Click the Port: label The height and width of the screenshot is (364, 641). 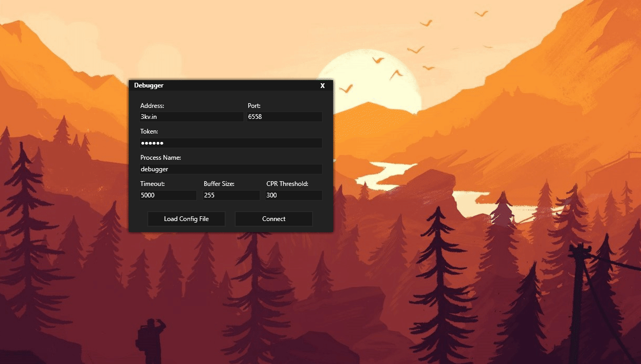(254, 106)
